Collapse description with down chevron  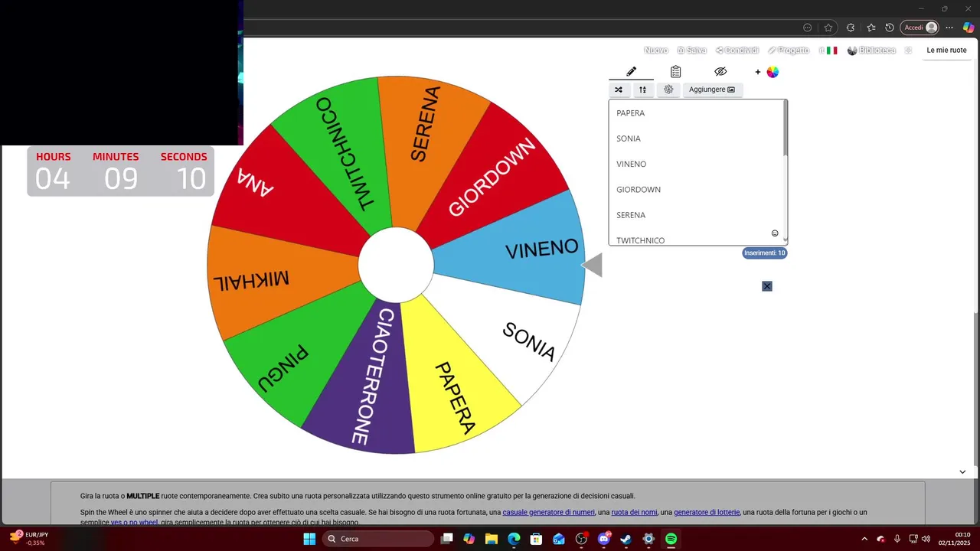962,472
